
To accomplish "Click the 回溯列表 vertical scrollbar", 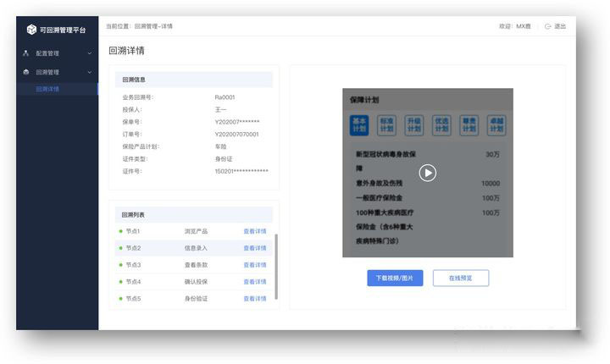I will tap(276, 267).
